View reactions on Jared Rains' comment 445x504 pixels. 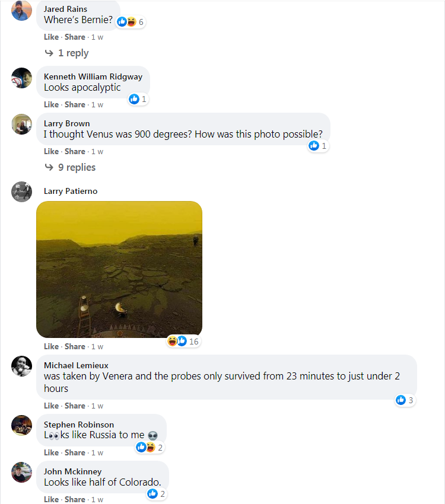(131, 22)
